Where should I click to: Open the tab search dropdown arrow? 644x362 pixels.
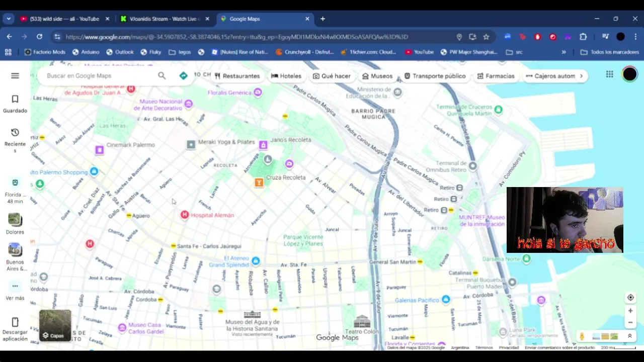coord(9,19)
